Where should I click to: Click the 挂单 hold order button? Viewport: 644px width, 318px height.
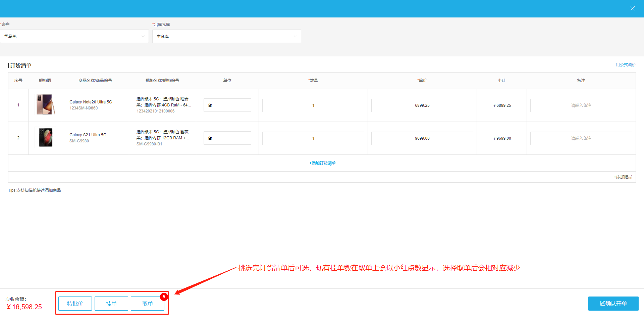click(x=111, y=303)
